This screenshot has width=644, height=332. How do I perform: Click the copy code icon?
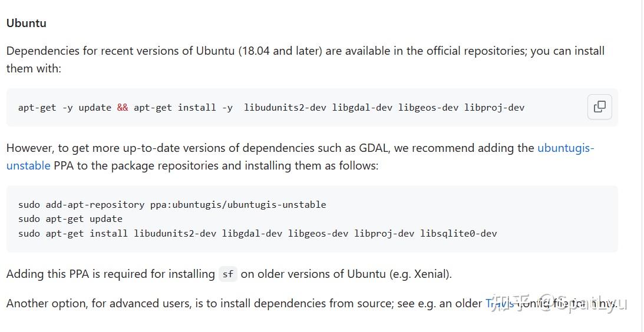tap(600, 107)
